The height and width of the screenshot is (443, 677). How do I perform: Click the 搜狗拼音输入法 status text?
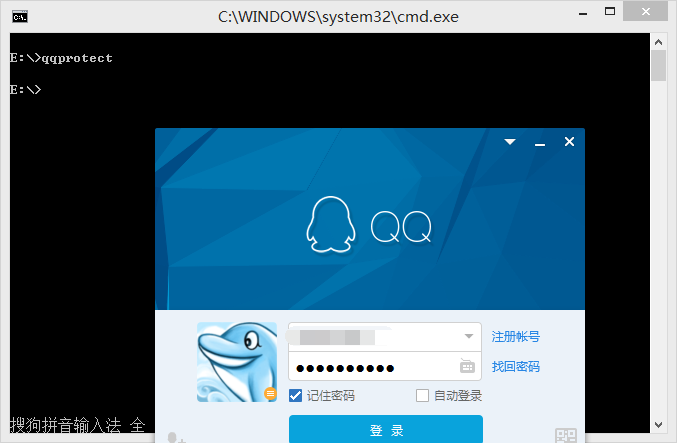pyautogui.click(x=65, y=425)
